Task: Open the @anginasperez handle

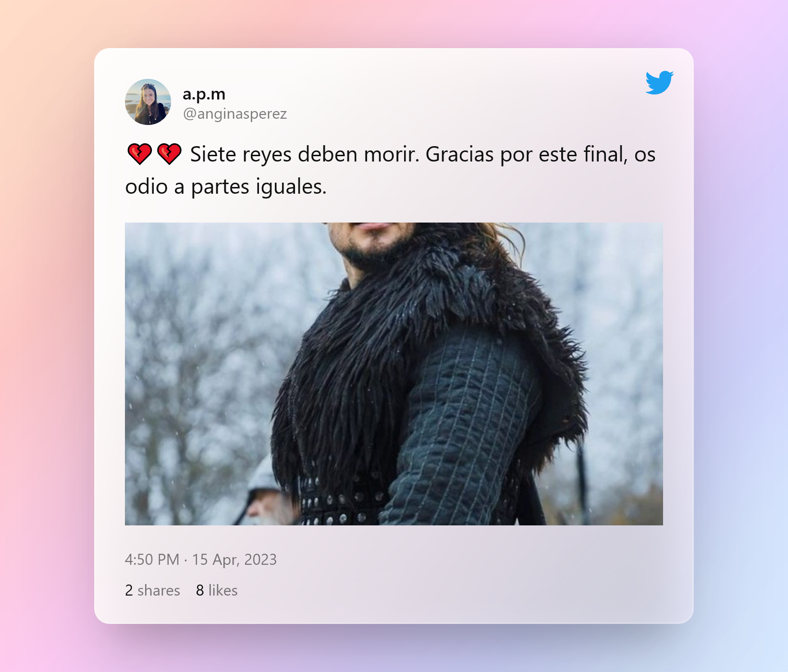Action: (235, 114)
